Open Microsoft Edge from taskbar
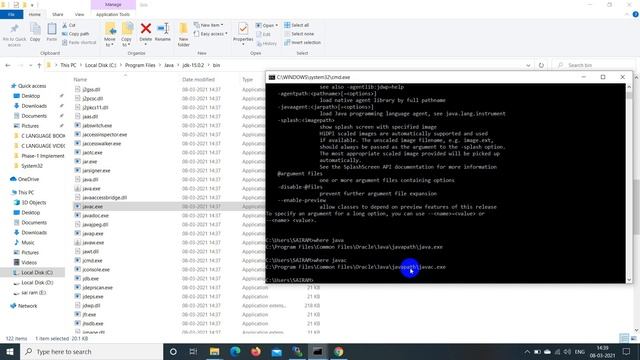The image size is (640, 360). click(235, 351)
